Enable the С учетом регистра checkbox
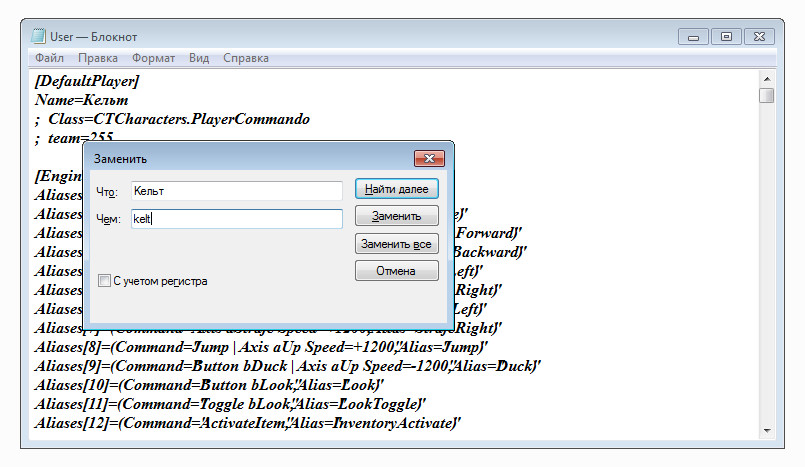The image size is (805, 467). (104, 281)
